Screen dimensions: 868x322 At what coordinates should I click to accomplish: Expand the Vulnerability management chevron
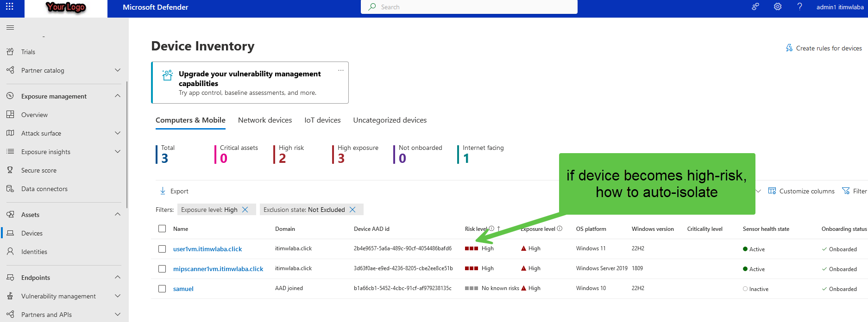(118, 296)
